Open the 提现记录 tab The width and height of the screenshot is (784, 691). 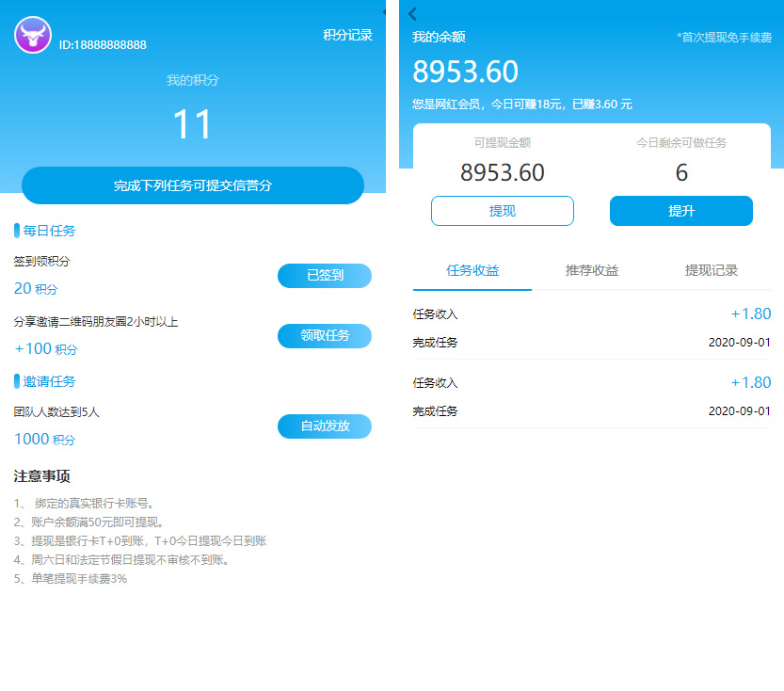point(712,271)
